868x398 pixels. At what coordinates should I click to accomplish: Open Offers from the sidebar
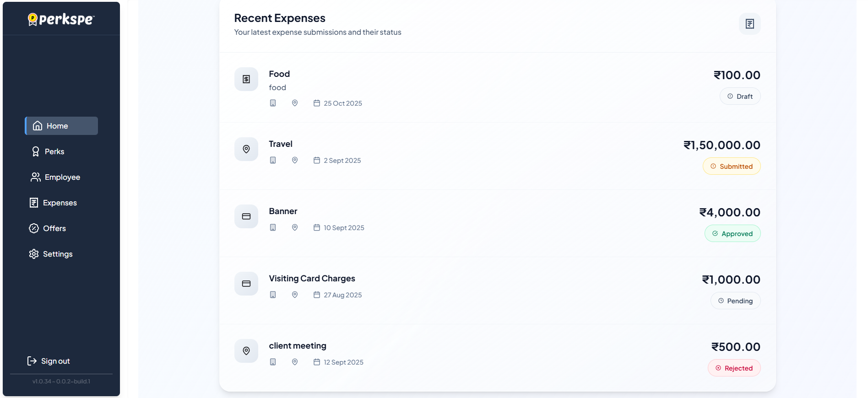[x=54, y=228]
